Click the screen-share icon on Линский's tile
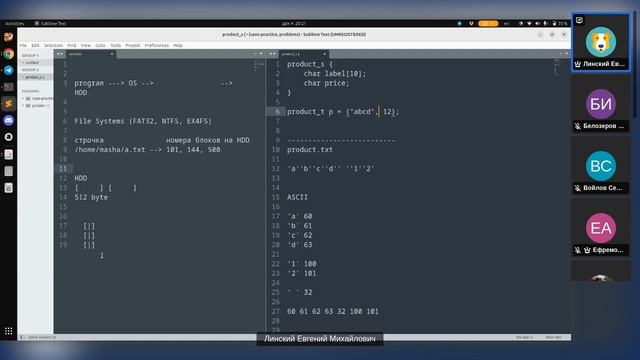 point(579,20)
